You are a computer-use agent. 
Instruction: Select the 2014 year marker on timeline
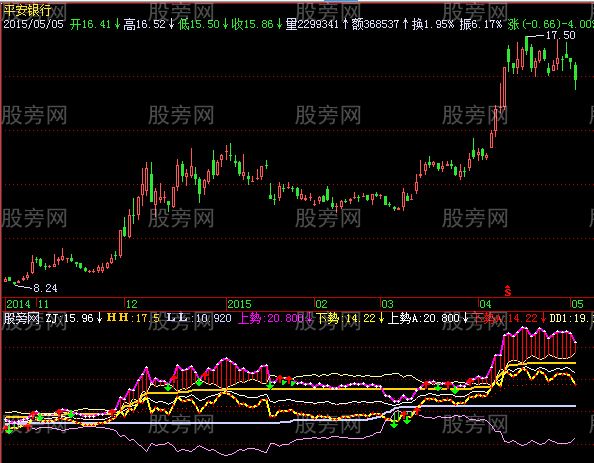point(18,304)
